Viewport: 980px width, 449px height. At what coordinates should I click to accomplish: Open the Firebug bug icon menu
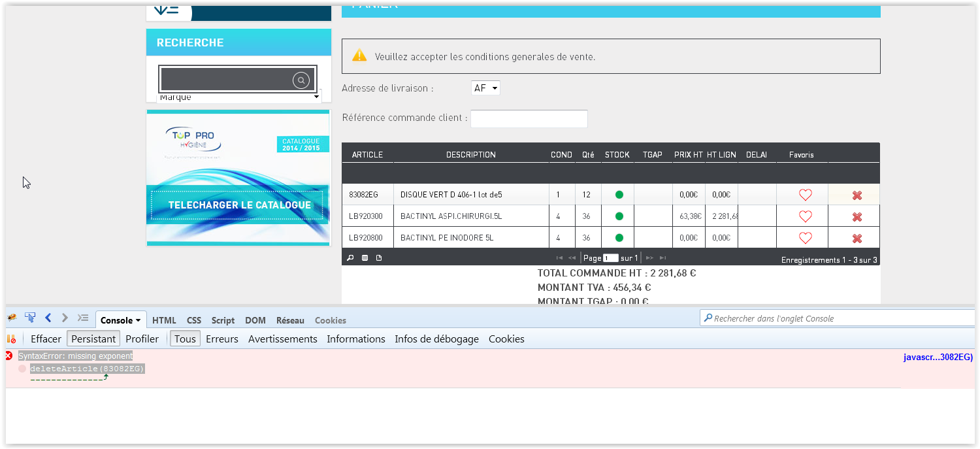(x=12, y=318)
